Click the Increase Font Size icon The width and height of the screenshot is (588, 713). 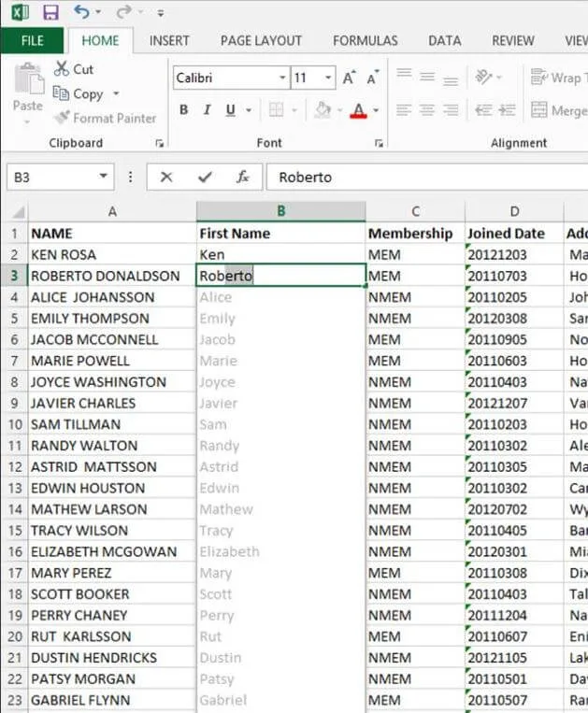(350, 78)
